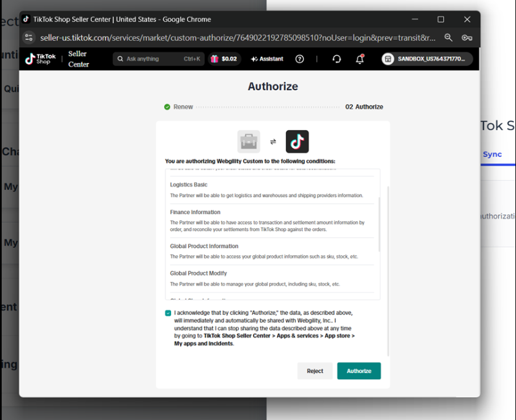The image size is (516, 420).
Task: Click the zoom magnifier icon in address bar
Action: 448,38
